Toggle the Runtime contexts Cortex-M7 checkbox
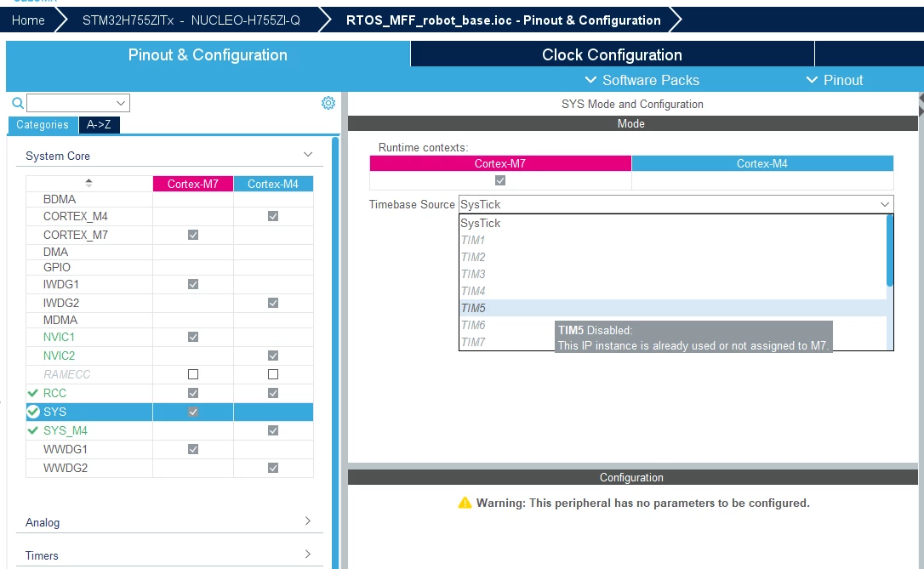 coord(500,180)
